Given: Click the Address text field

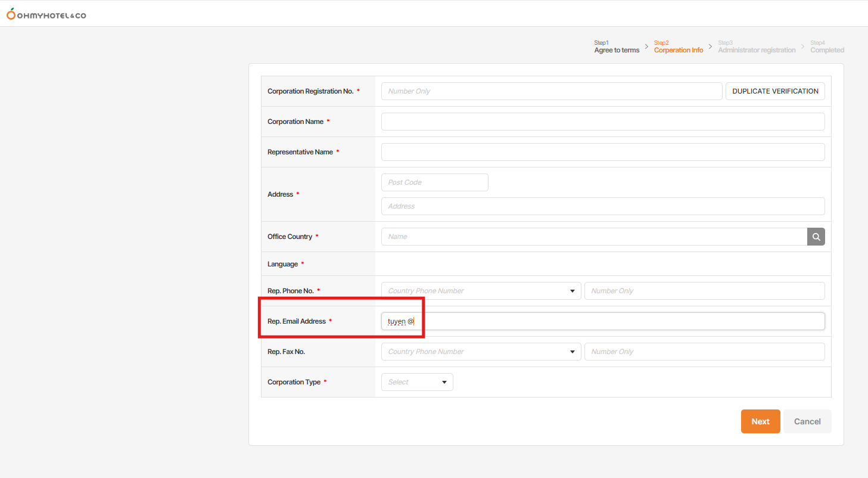Looking at the screenshot, I should point(603,206).
